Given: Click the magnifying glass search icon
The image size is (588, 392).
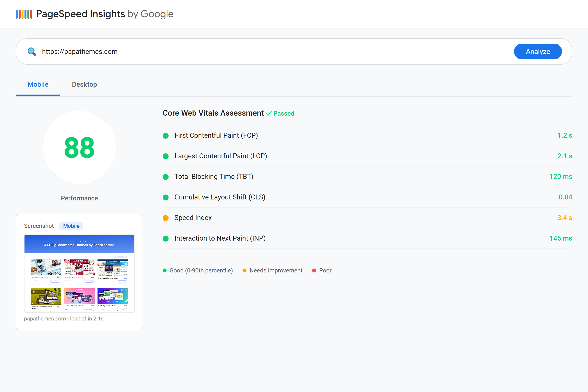Looking at the screenshot, I should (32, 51).
